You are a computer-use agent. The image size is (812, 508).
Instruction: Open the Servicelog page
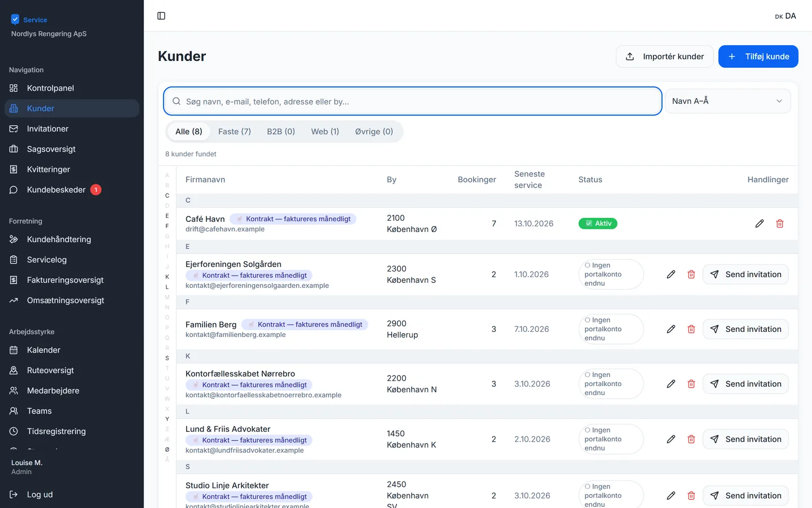(72, 260)
